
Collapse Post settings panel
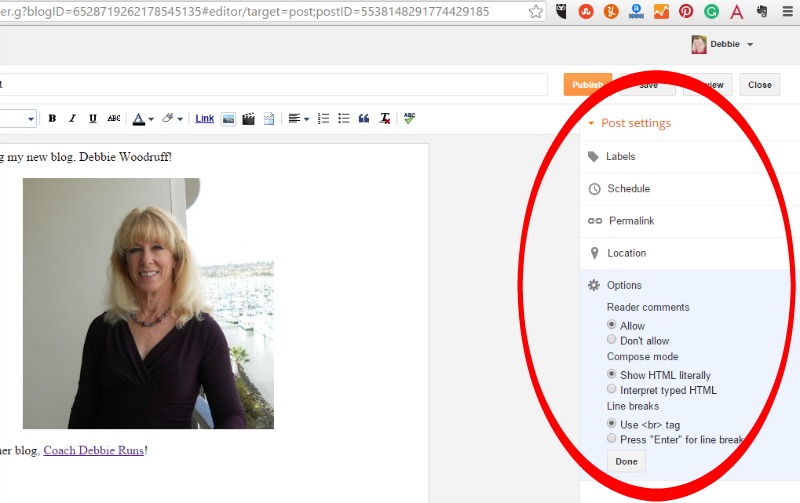[630, 123]
